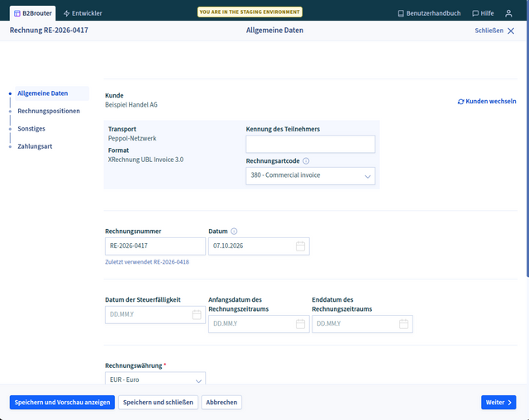Open calendar picker for Datum field
Viewport: 529px width, 420px height.
tap(300, 246)
